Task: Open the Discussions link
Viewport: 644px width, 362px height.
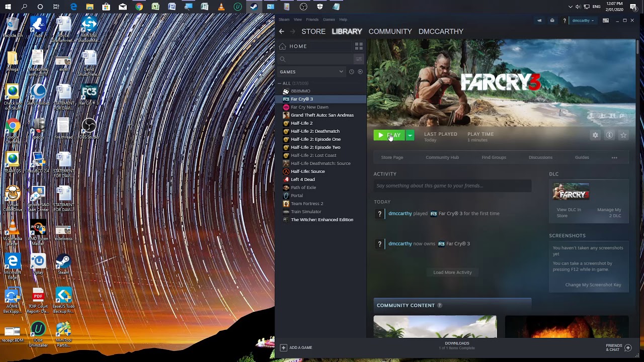Action: click(540, 157)
